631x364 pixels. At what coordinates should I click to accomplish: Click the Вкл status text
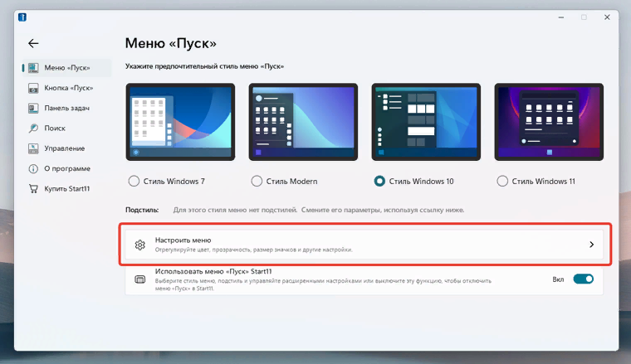coord(558,279)
